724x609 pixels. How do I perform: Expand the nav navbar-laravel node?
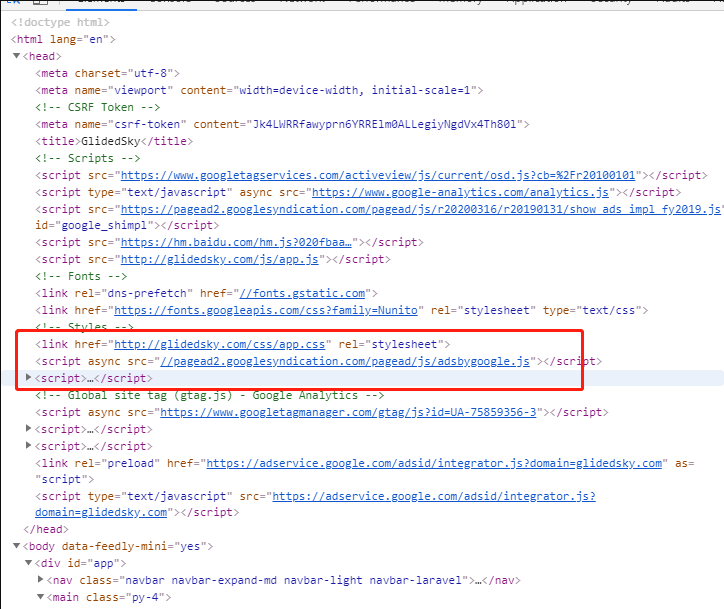41,579
